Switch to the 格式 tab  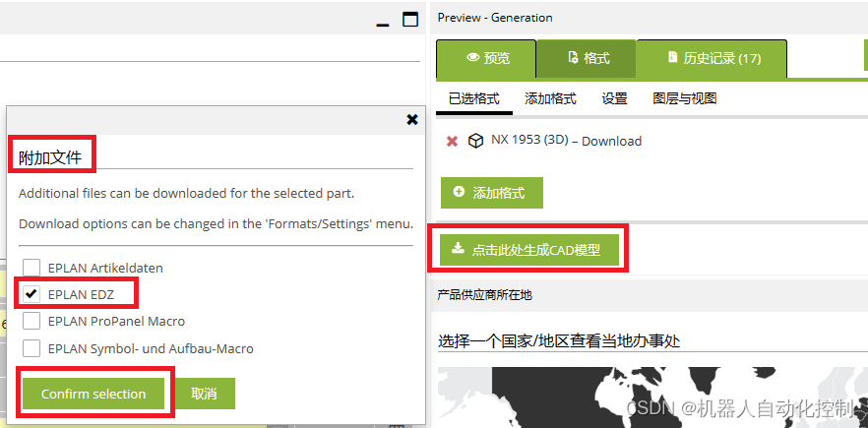[587, 59]
